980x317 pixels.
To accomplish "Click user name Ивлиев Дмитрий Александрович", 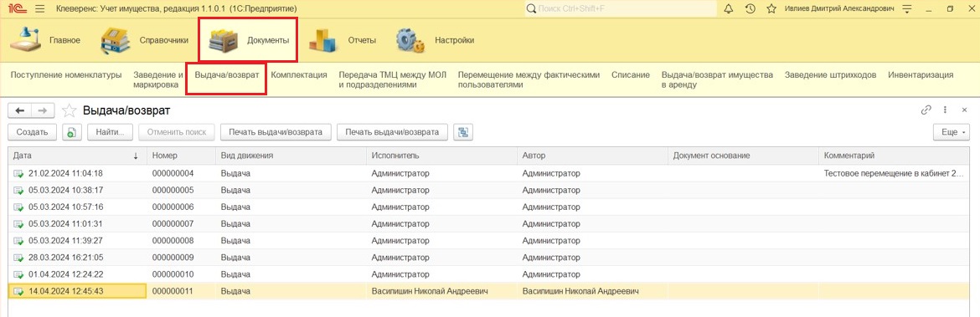I will coord(838,8).
